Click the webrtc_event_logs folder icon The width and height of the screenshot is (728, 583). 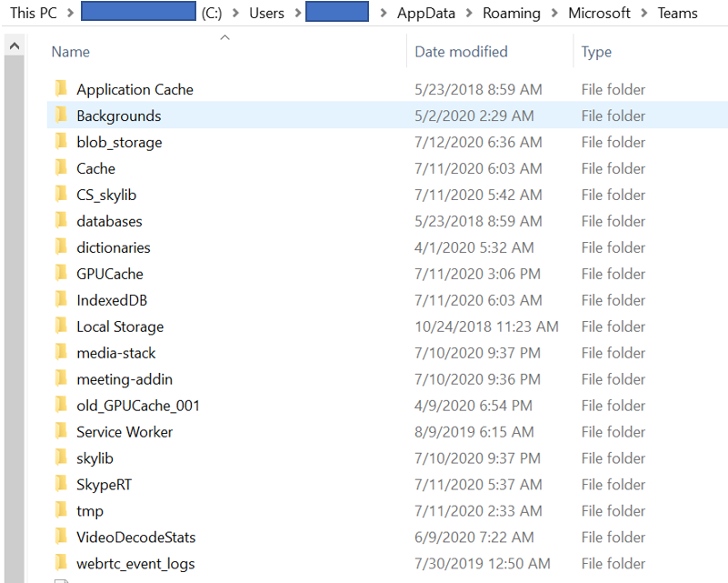[61, 563]
